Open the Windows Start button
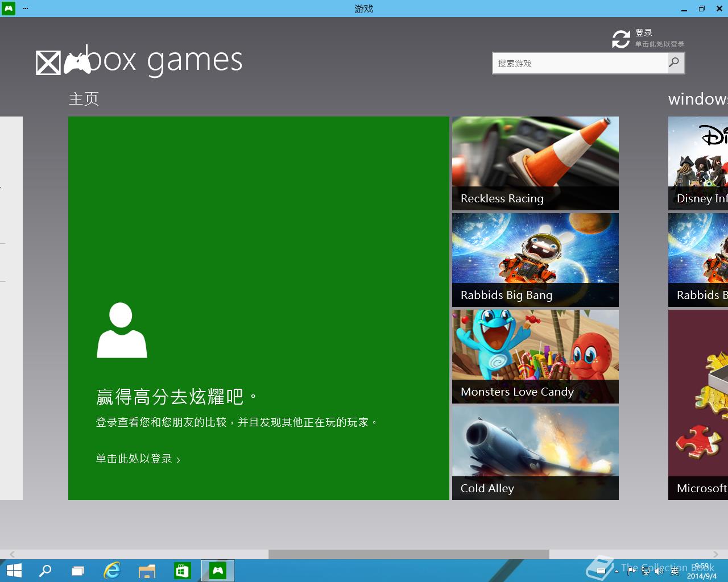 point(14,571)
